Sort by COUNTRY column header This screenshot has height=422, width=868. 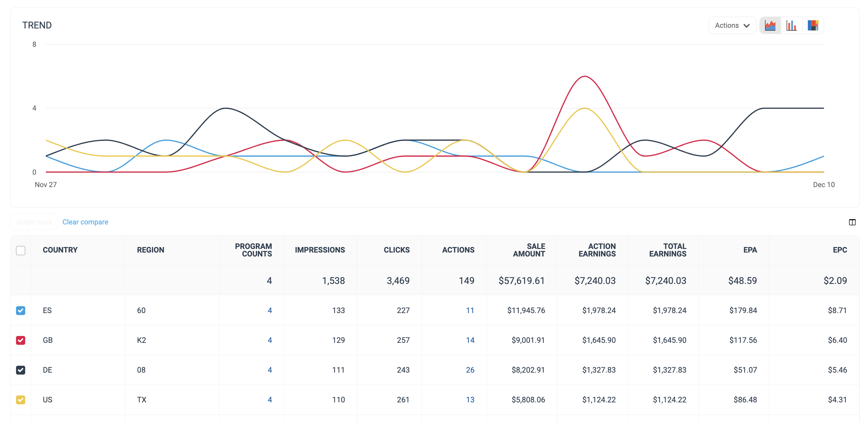tap(60, 250)
